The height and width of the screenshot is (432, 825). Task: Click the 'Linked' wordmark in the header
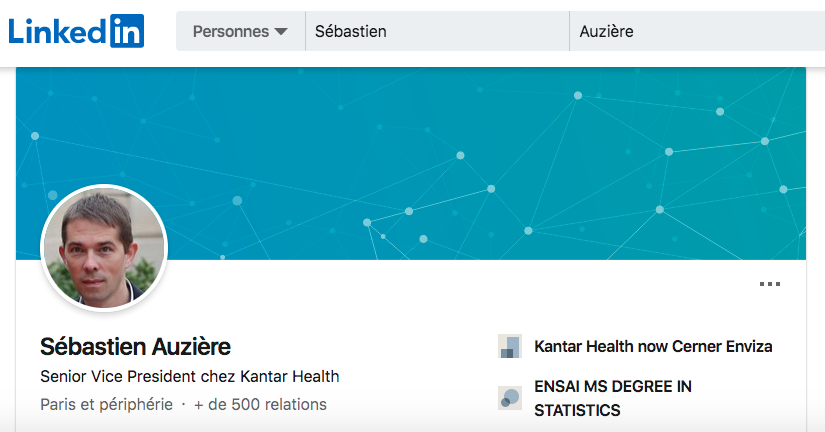pos(57,31)
